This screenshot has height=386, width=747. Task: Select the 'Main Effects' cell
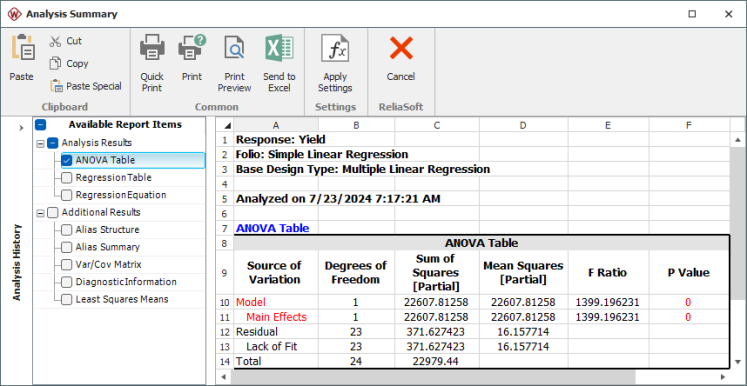276,317
